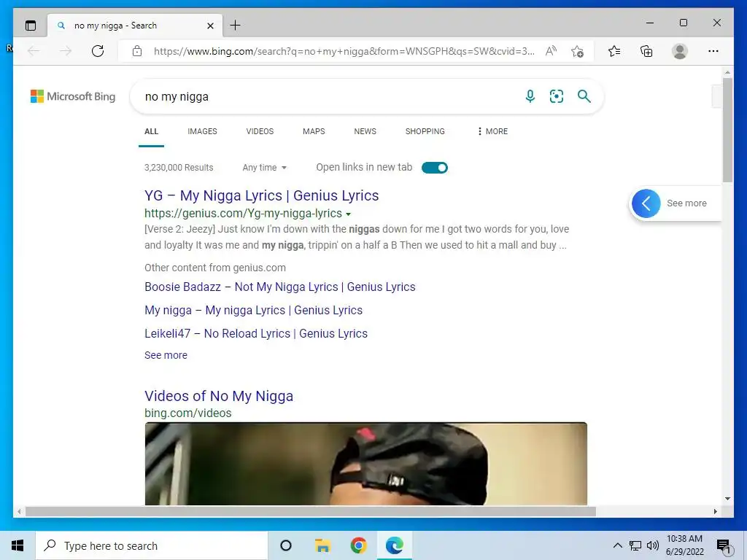Click the Microsoft Bing logo
Viewport: 747px width, 560px height.
73,97
